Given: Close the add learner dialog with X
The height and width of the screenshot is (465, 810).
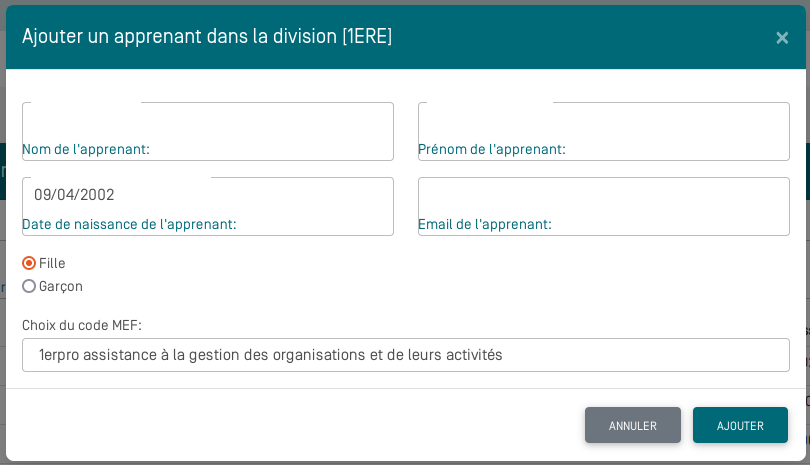Looking at the screenshot, I should [x=782, y=38].
